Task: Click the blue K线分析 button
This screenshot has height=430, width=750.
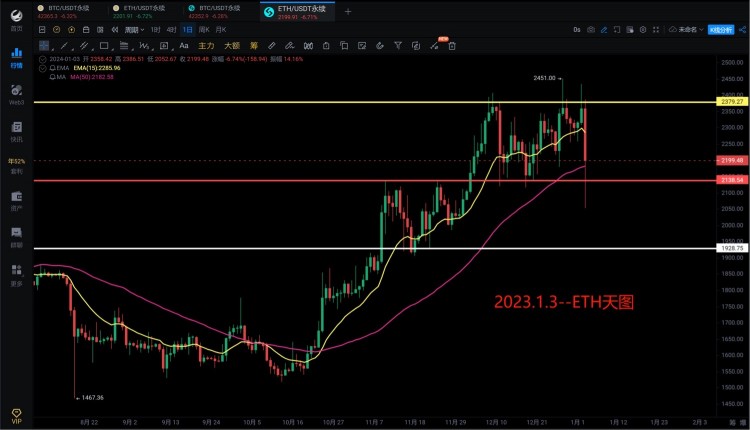Action: pos(721,30)
